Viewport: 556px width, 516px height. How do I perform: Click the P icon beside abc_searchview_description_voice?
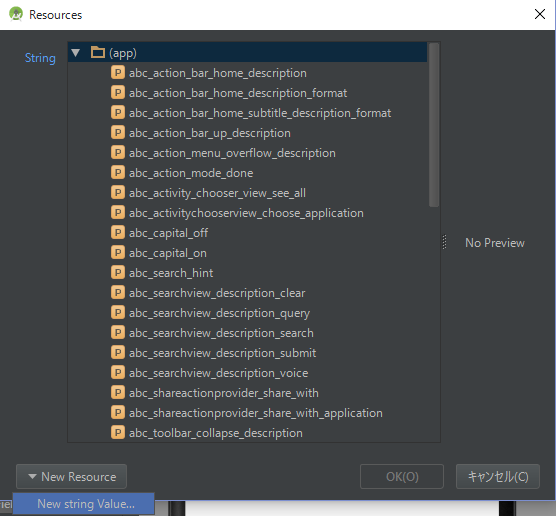point(118,373)
